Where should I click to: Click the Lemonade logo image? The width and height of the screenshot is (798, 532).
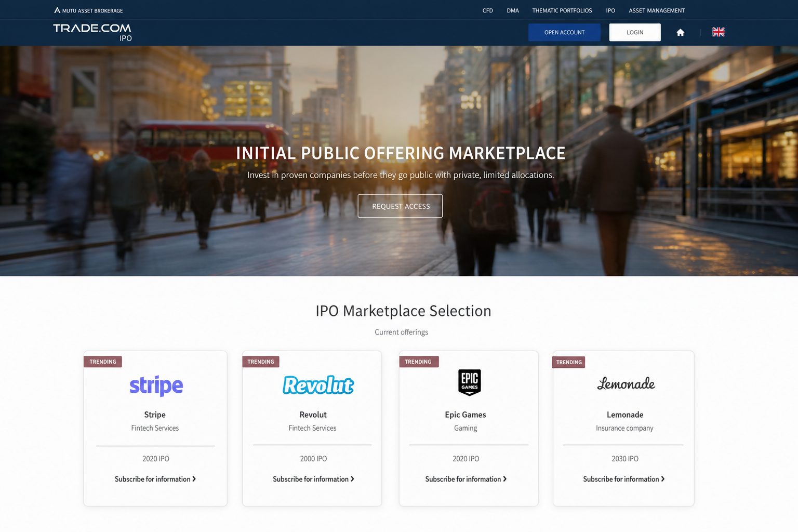coord(626,384)
